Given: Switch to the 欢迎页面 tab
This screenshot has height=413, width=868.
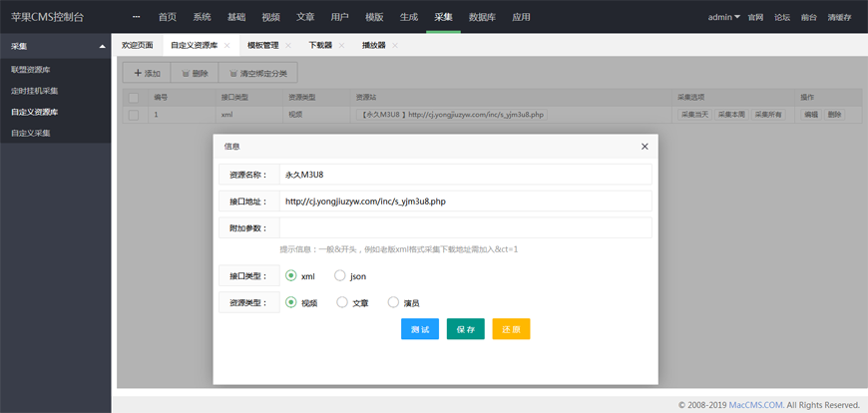Looking at the screenshot, I should [138, 46].
